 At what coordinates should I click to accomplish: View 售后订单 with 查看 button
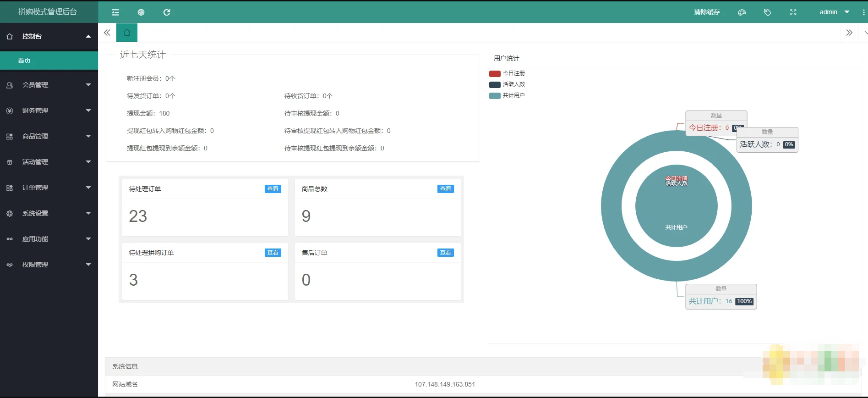446,253
